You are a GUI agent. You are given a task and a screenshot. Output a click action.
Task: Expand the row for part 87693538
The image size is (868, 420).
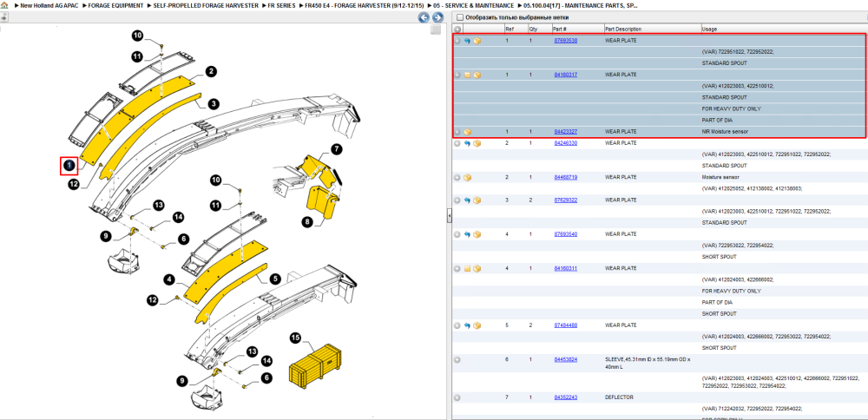(x=457, y=41)
